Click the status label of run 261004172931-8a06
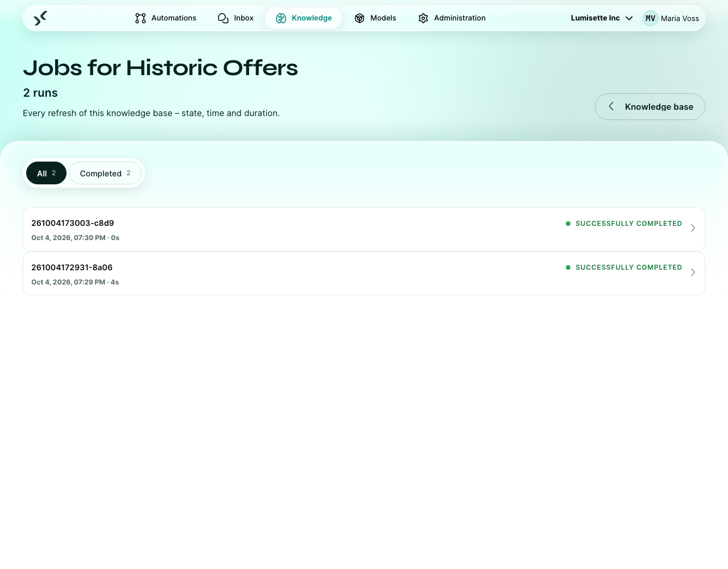This screenshot has height=569, width=728. (624, 267)
